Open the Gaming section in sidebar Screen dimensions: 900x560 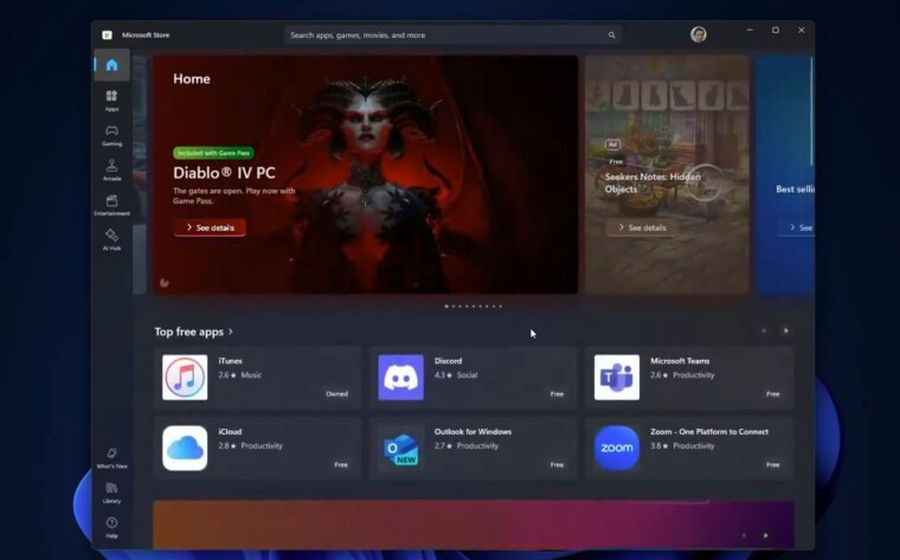(112, 135)
